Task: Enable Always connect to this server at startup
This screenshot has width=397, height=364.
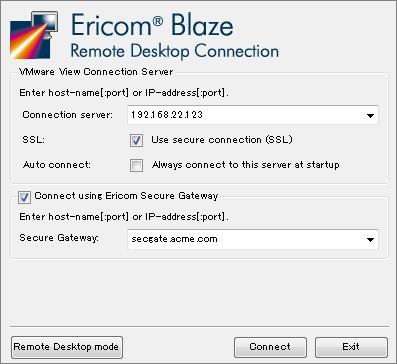Action: point(136,165)
